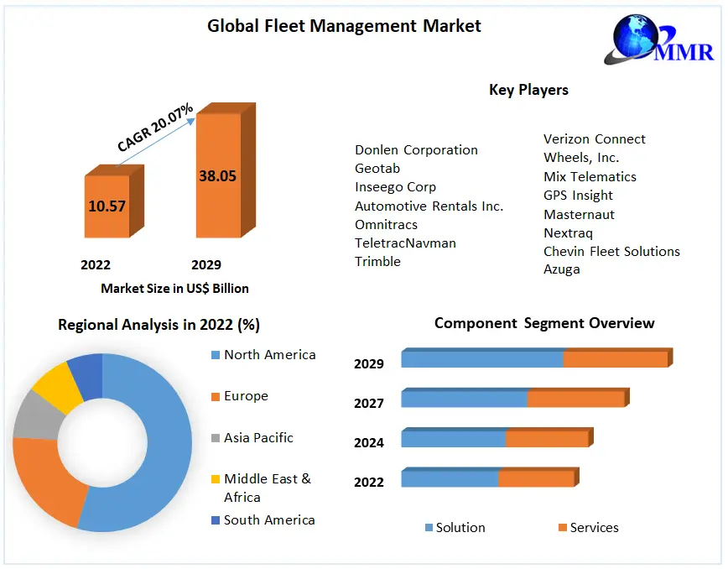Click the Key Players heading

coord(528,90)
